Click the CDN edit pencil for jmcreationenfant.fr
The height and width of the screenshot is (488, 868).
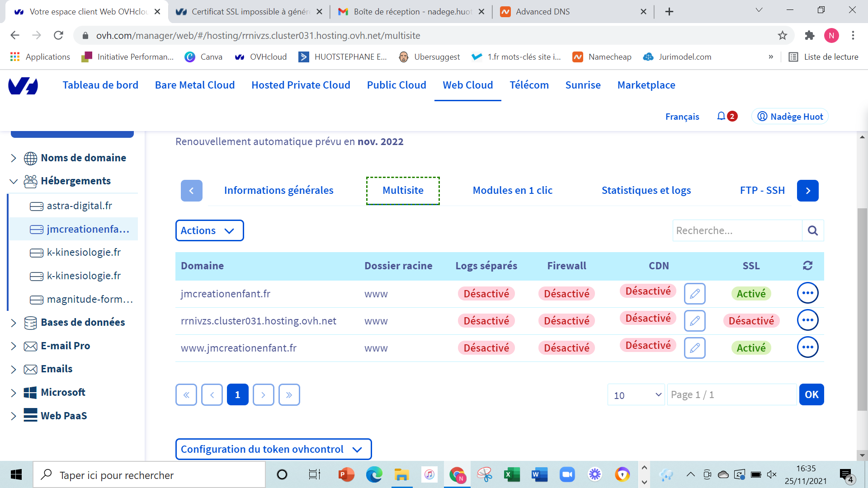pyautogui.click(x=694, y=294)
